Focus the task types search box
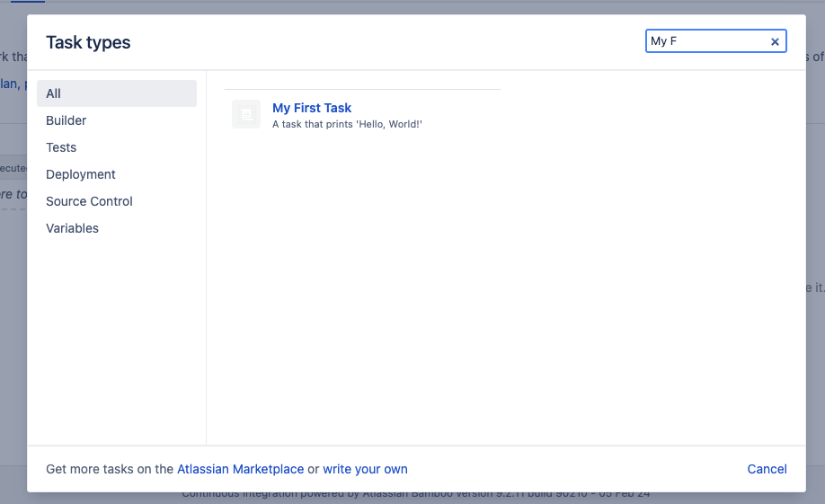Image resolution: width=825 pixels, height=504 pixels. pos(706,41)
